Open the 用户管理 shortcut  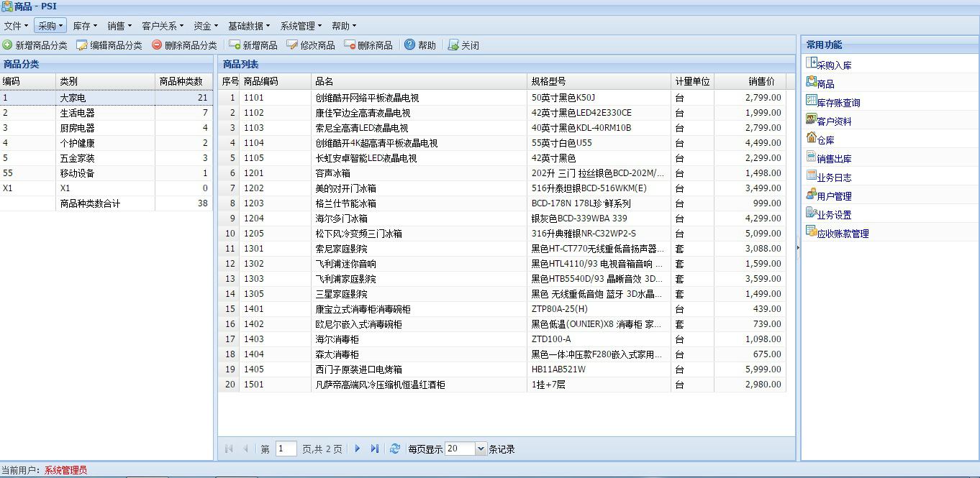coord(829,196)
